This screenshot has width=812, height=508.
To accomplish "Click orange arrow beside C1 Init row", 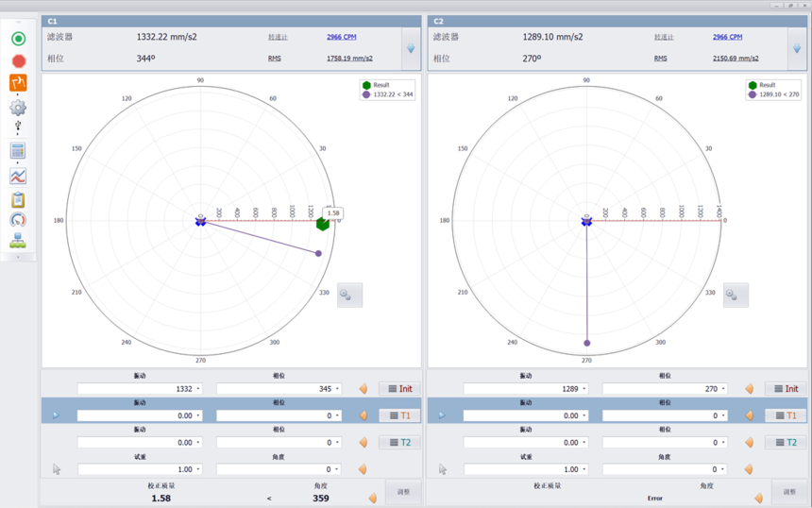I will point(364,389).
